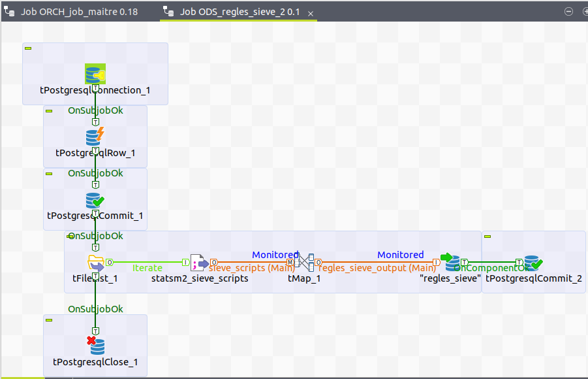Click Monitored label on regles_sieve_output link

[x=401, y=255]
